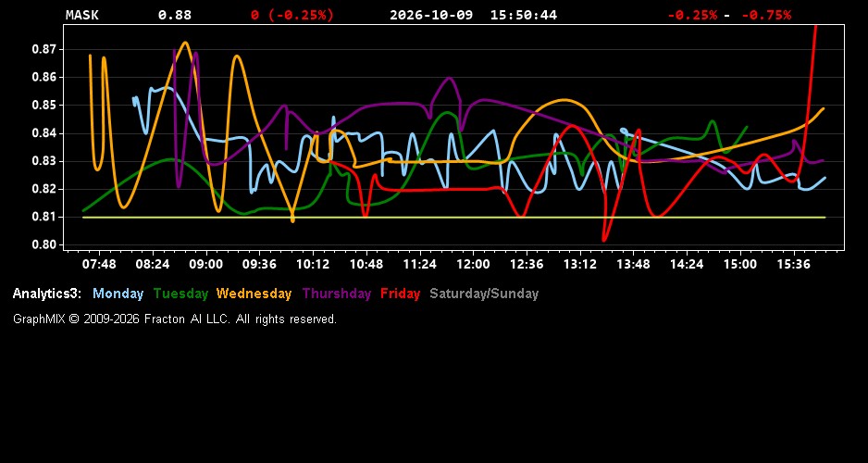Click the 09:00 time axis label

point(206,264)
